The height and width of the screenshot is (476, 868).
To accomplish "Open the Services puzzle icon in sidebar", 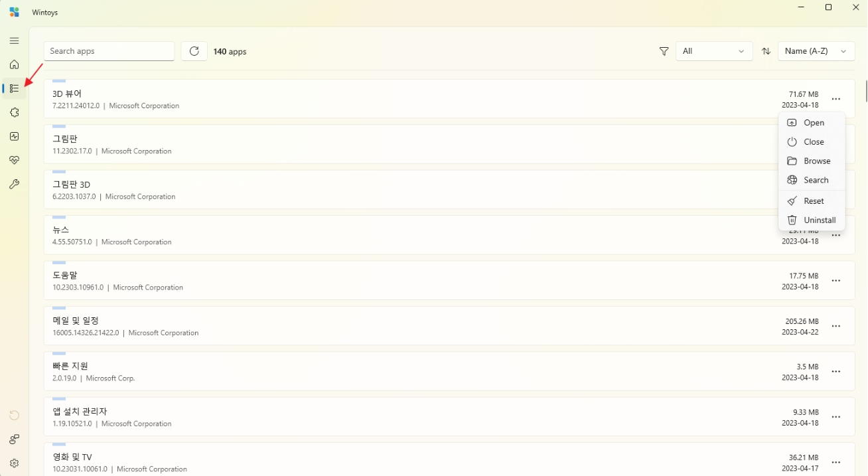I will click(14, 112).
